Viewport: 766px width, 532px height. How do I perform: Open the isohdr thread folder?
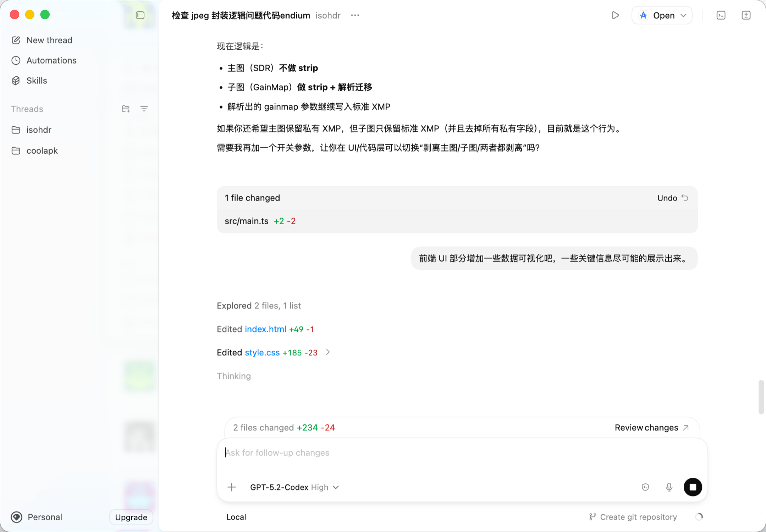point(39,130)
